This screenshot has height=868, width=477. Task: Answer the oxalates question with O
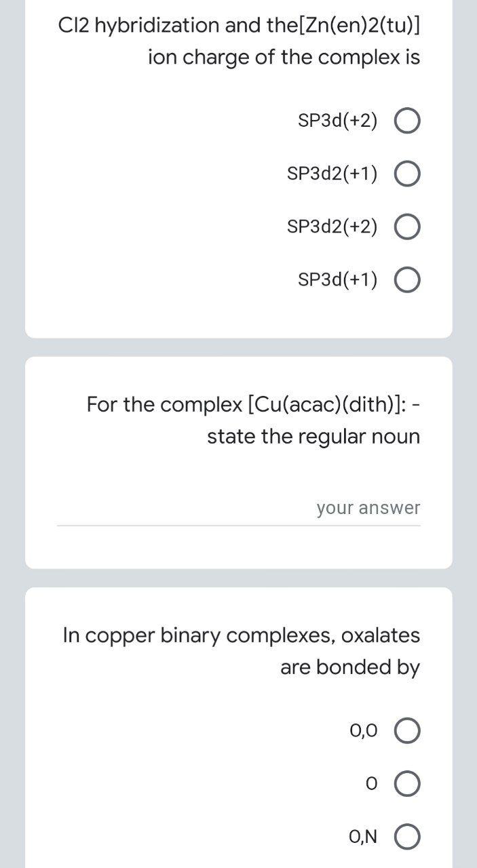[x=406, y=783]
